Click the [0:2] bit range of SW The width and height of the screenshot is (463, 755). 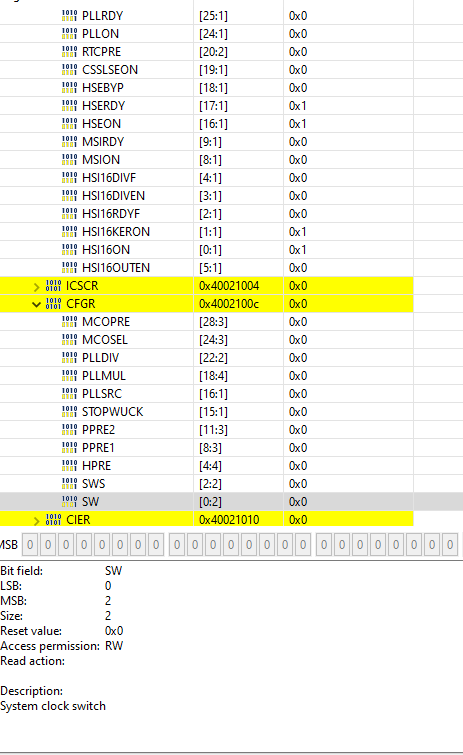coord(210,502)
